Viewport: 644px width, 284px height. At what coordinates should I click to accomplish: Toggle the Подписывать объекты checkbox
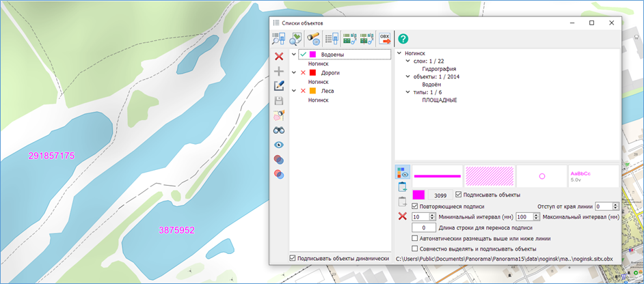[x=459, y=195]
